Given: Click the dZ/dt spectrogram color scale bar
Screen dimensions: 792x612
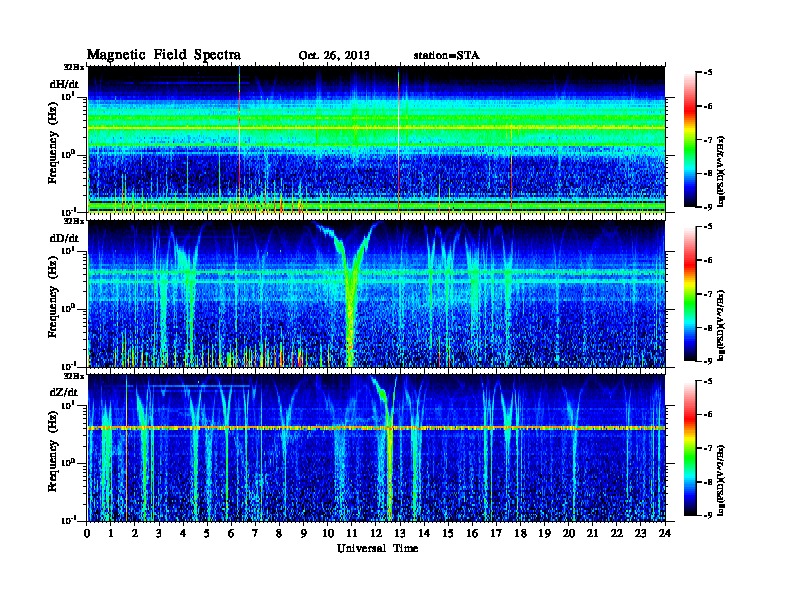Looking at the screenshot, I should click(690, 448).
